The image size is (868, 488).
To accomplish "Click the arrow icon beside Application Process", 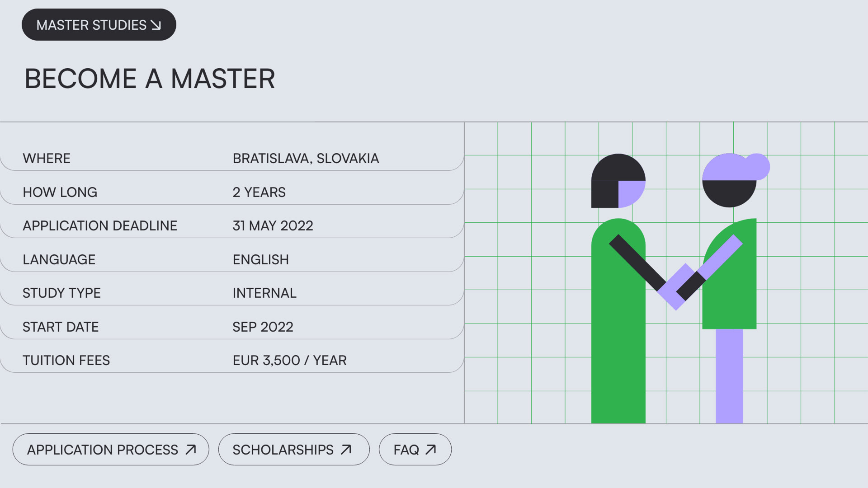I will click(x=191, y=450).
